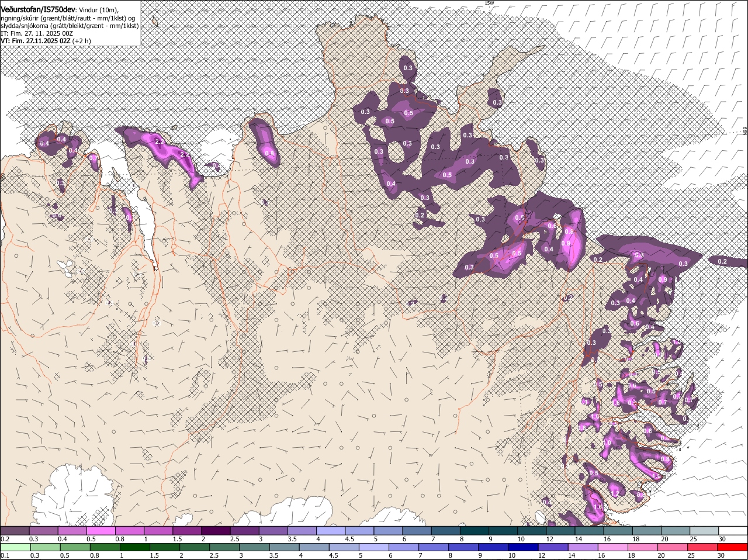Click the 15W longitude label
Screen dimensions: 748x560
pyautogui.click(x=489, y=3)
